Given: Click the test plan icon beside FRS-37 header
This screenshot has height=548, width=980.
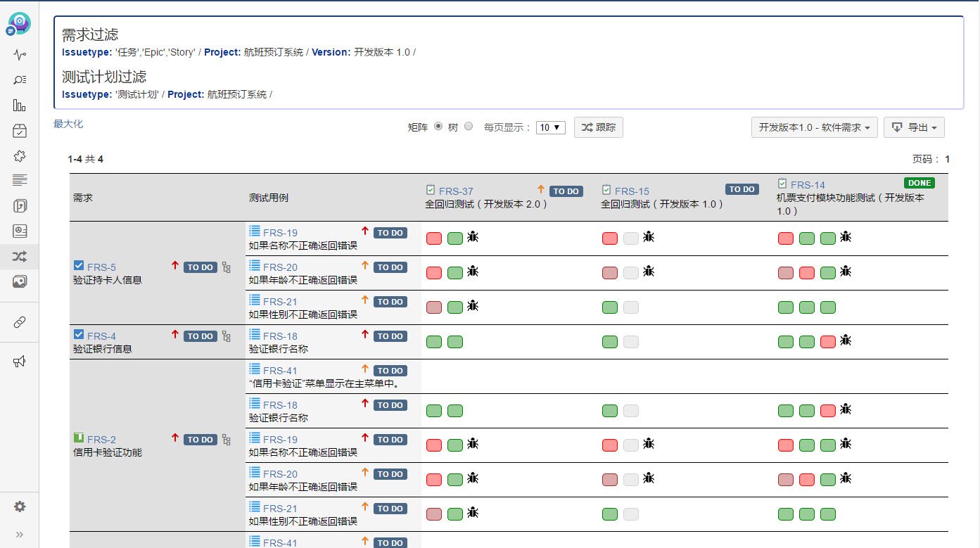Looking at the screenshot, I should coord(431,190).
